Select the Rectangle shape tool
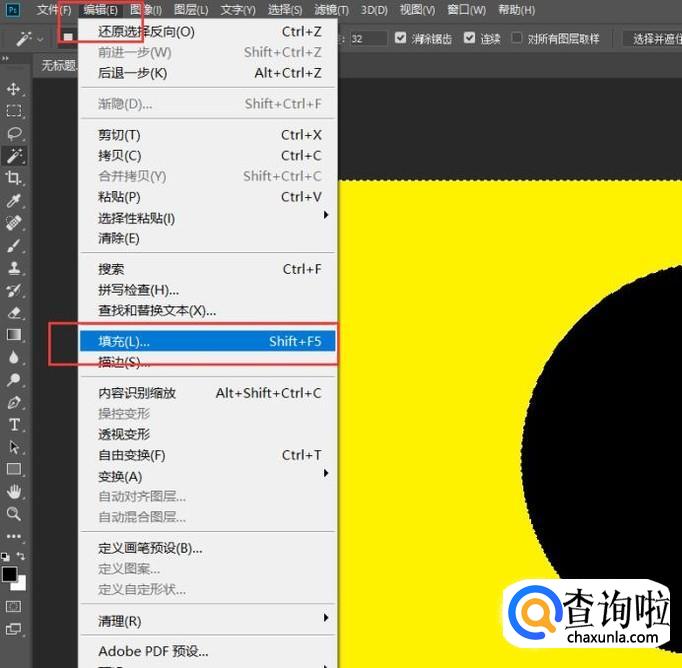 (x=13, y=469)
